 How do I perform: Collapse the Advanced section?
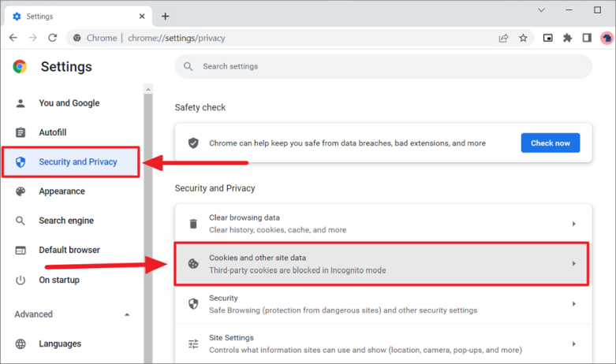click(x=127, y=314)
